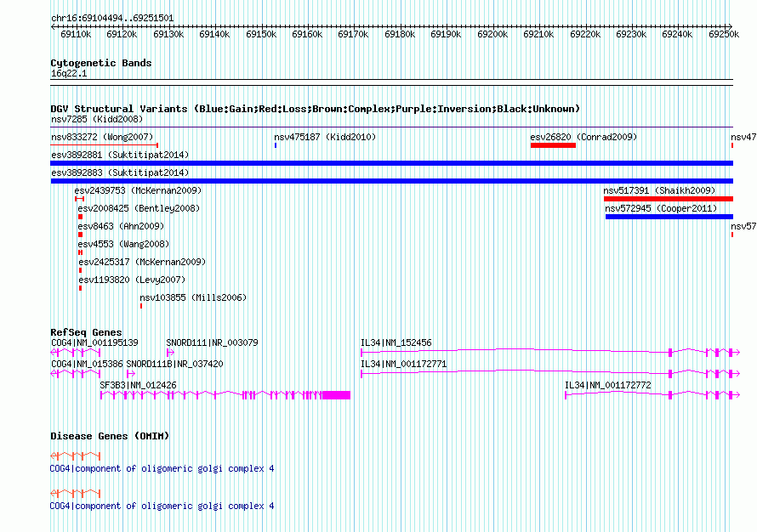Viewport: 757px width, 532px height.
Task: Open the nsv103855 (Mills2006) label
Action: pyautogui.click(x=193, y=297)
